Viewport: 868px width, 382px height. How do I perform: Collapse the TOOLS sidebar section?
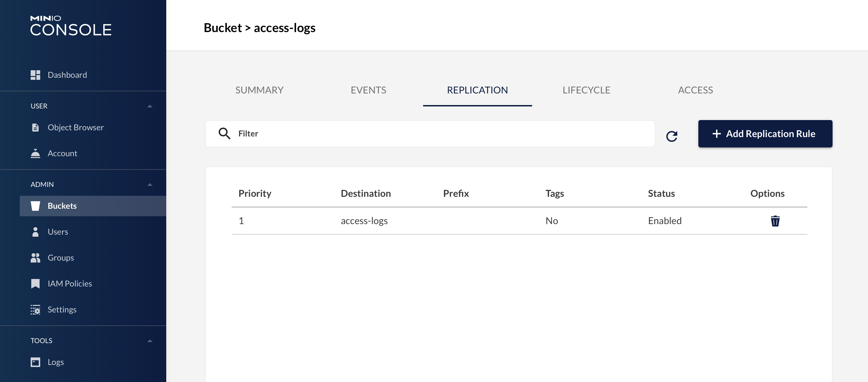[150, 341]
